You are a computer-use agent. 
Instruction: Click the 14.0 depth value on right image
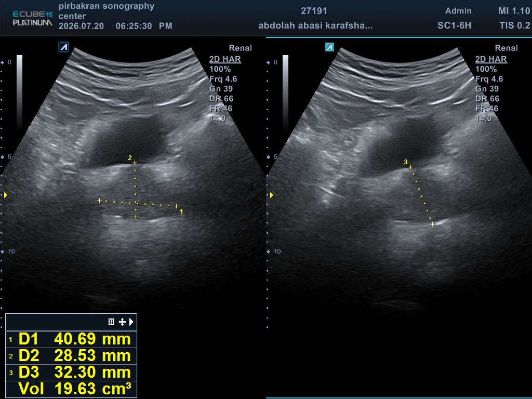pos(484,118)
